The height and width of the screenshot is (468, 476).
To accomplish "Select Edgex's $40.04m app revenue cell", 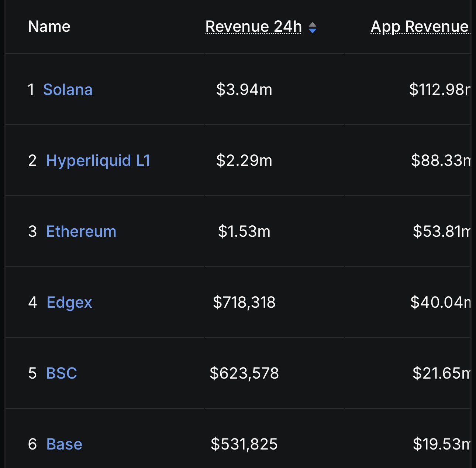I will [x=440, y=303].
